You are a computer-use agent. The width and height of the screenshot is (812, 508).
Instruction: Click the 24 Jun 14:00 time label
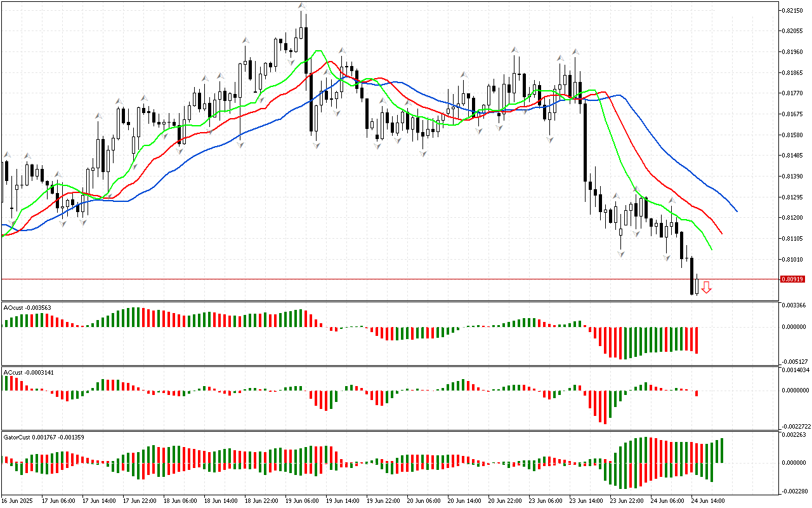(707, 501)
